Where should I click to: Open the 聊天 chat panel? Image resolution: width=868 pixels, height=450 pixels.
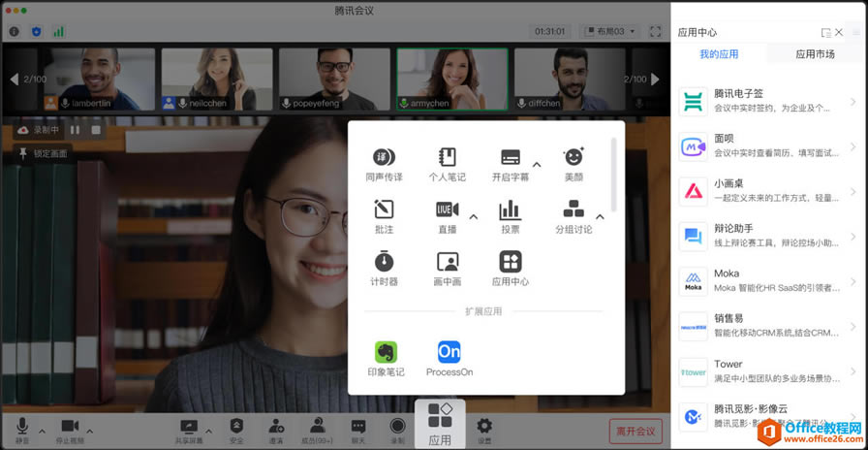pos(358,432)
